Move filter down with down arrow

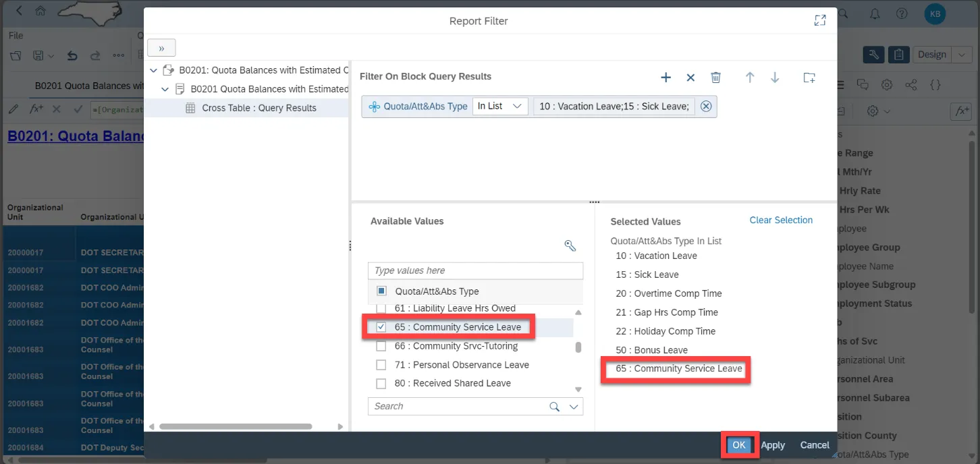tap(775, 78)
